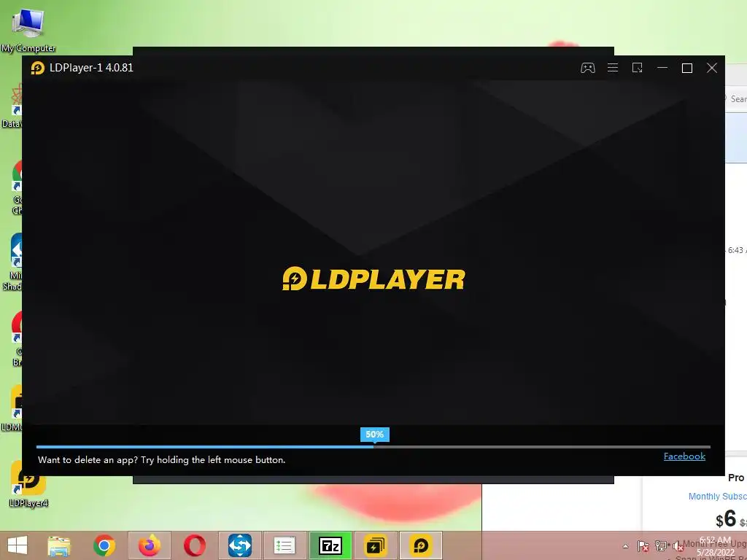
Task: Show hidden system tray icons
Action: 625,547
